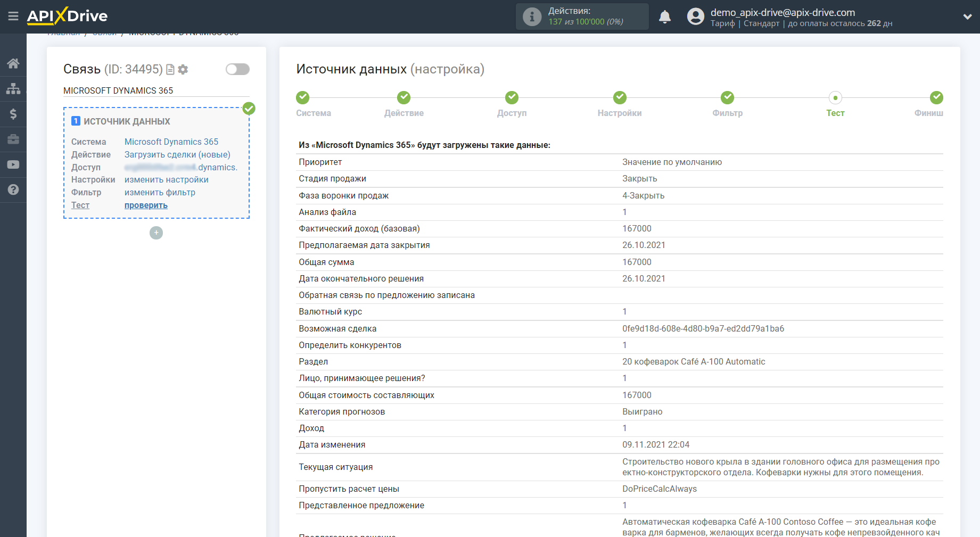
Task: Open connection settings gear icon
Action: [x=183, y=69]
